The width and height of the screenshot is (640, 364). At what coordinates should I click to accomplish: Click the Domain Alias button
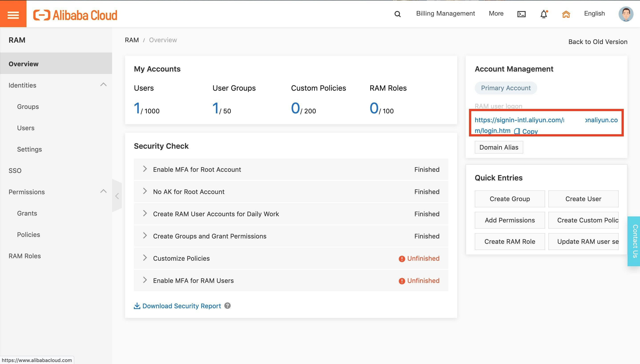pyautogui.click(x=499, y=147)
